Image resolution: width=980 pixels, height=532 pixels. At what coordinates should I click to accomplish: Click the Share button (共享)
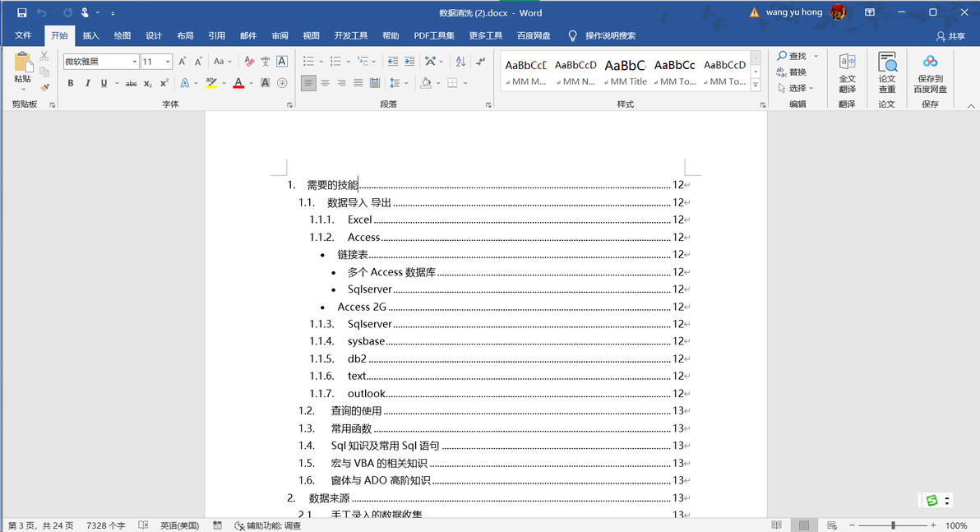(x=950, y=36)
